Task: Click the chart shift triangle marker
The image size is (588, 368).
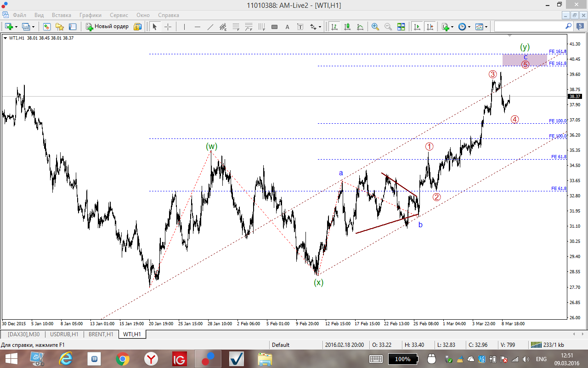Action: [509, 35]
